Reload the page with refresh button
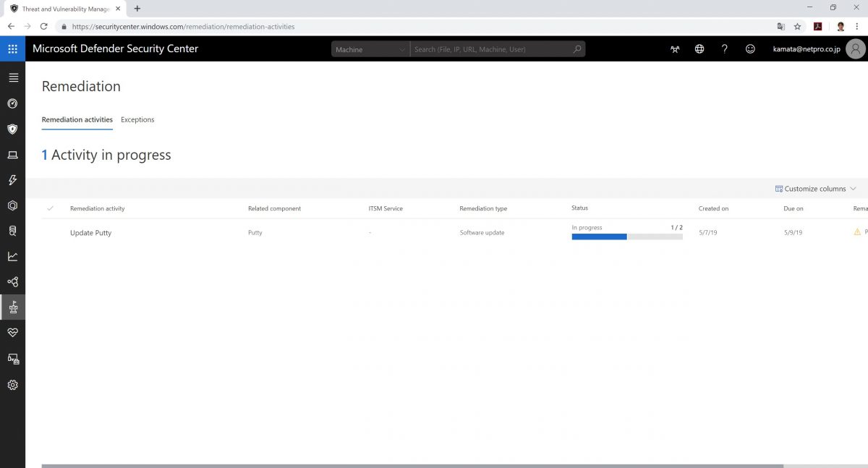This screenshot has height=468, width=868. coord(43,26)
